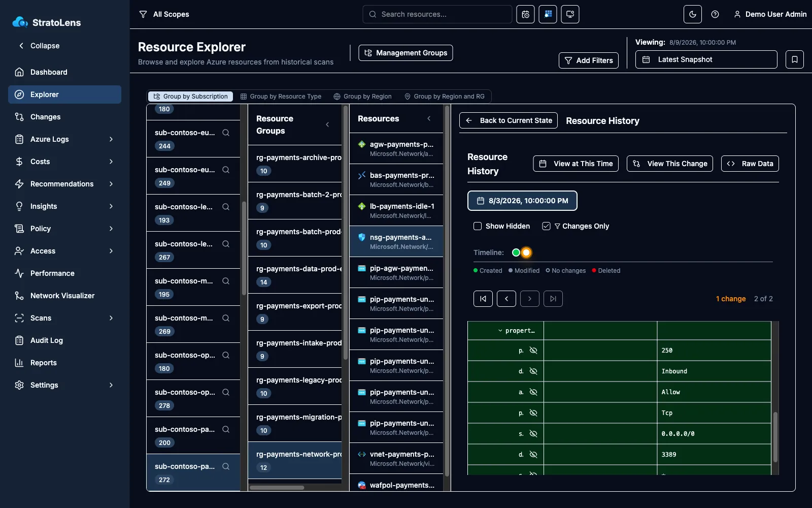Screen dimensions: 812x508
Task: Select the orange modified timeline marker
Action: click(x=526, y=252)
